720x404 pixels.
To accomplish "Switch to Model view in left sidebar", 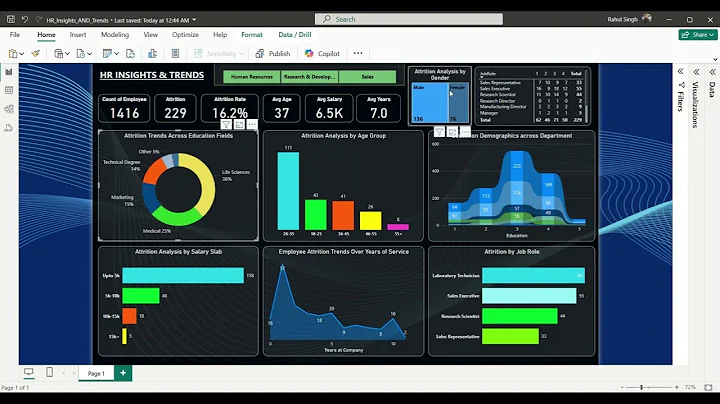I will [9, 109].
